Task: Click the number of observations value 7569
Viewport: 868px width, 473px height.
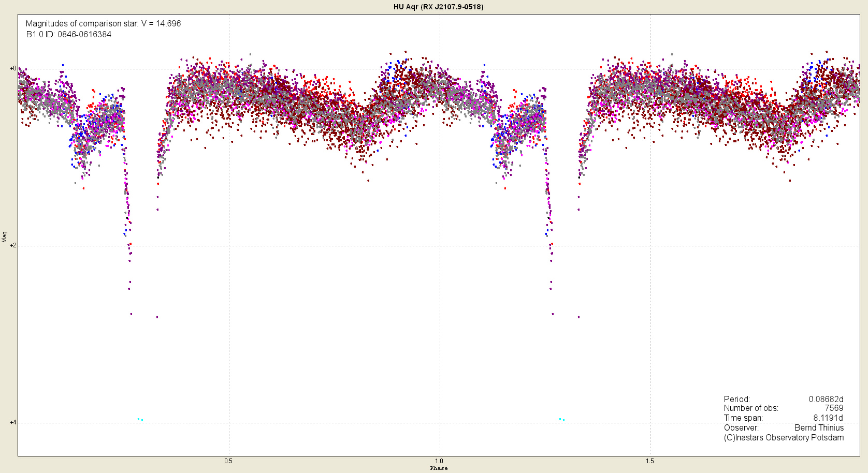Action: [x=834, y=408]
